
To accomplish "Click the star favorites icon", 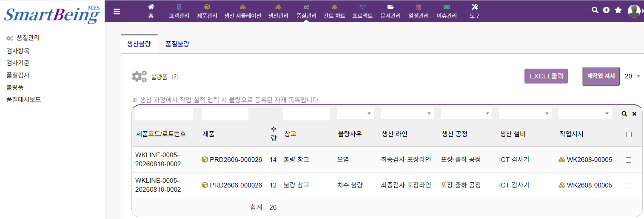I will click(x=618, y=10).
